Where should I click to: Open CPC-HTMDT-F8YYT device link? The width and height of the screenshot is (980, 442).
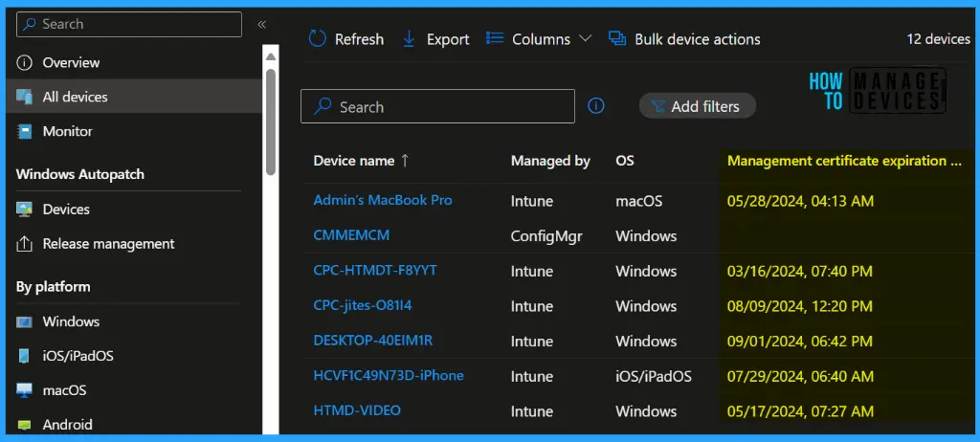pos(375,270)
